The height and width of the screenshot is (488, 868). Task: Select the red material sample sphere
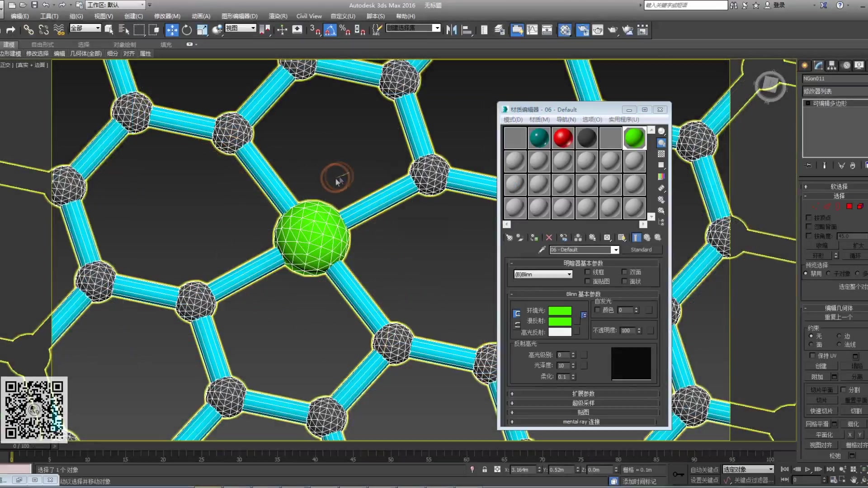tap(563, 138)
